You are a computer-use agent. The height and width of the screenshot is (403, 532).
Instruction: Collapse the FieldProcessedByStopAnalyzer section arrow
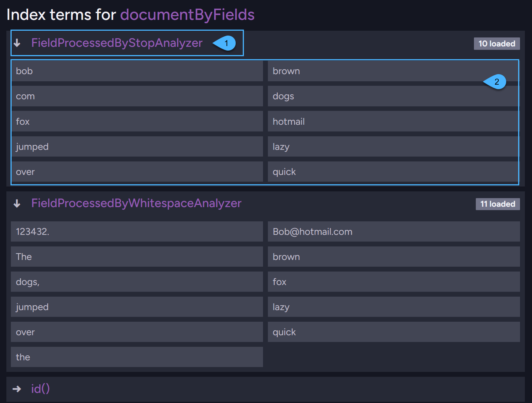point(17,43)
